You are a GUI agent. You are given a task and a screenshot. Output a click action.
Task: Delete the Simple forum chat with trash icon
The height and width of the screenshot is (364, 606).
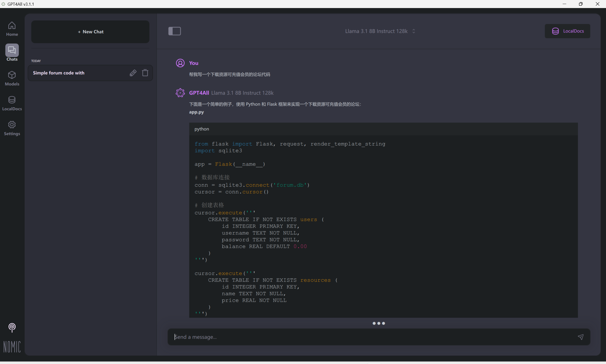point(145,73)
